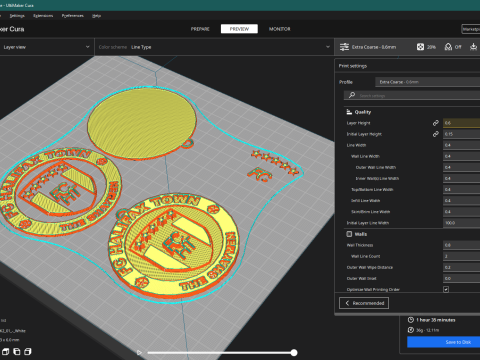Edit the Initial Layer Height value field

point(462,134)
